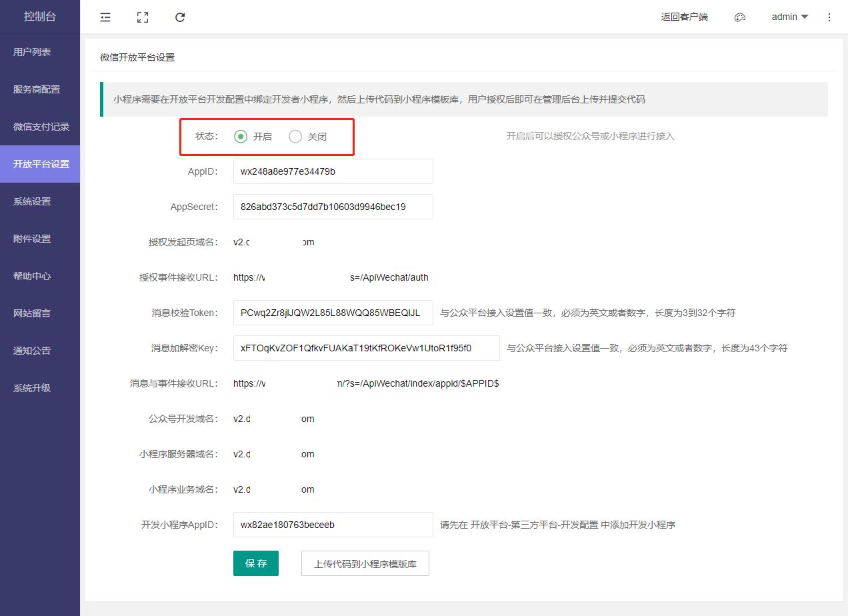This screenshot has height=616, width=848.
Task: Click the 消息校验Token input field
Action: 333,313
